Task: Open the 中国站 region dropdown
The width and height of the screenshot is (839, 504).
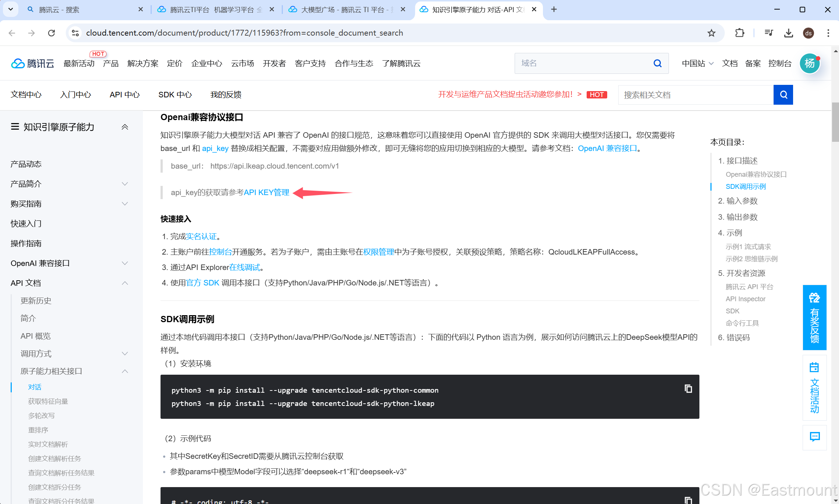Action: click(x=697, y=64)
